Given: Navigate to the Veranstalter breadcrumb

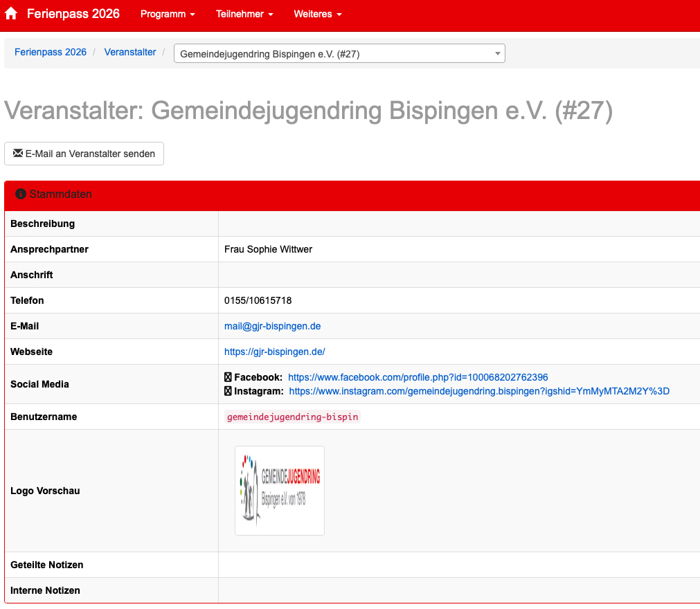Looking at the screenshot, I should [x=130, y=53].
